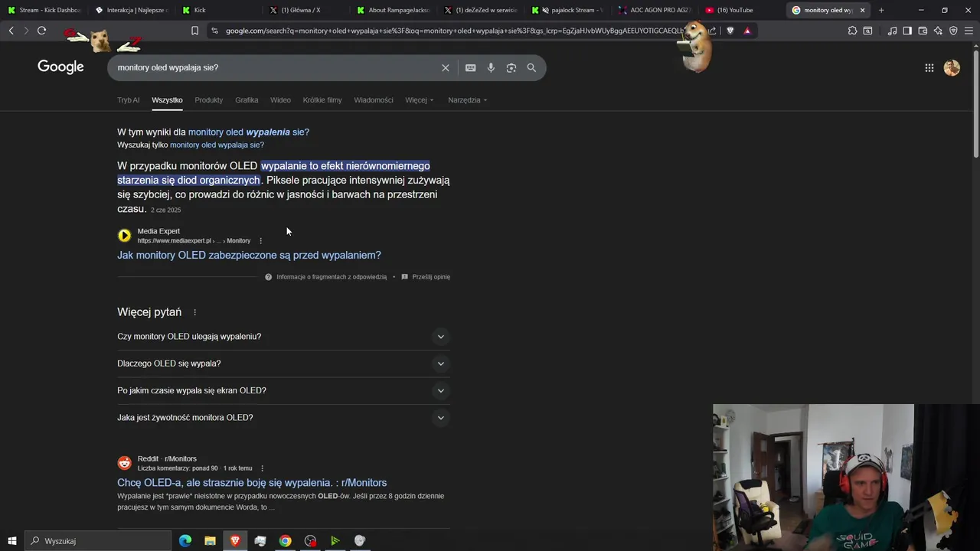Image resolution: width=980 pixels, height=551 pixels.
Task: Bookmark this page icon in address bar
Action: (x=194, y=31)
